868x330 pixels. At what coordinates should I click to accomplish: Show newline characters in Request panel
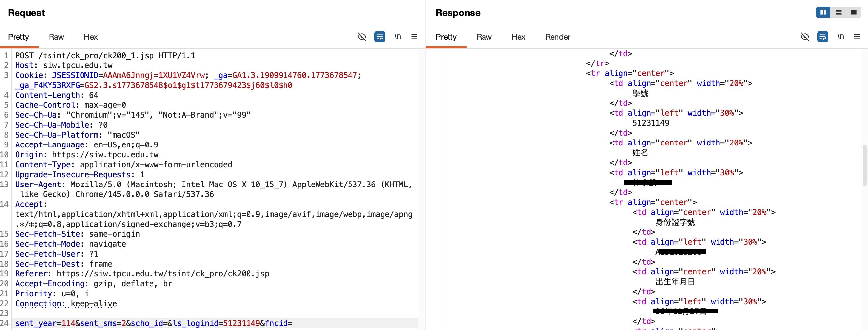point(398,36)
